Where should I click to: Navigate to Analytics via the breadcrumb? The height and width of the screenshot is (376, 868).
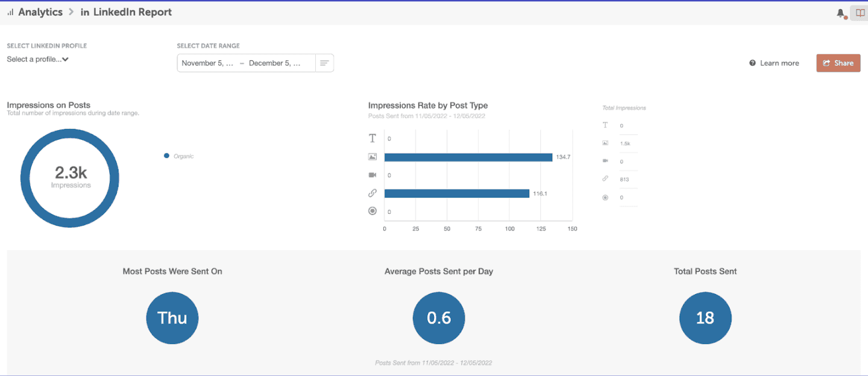tap(40, 11)
